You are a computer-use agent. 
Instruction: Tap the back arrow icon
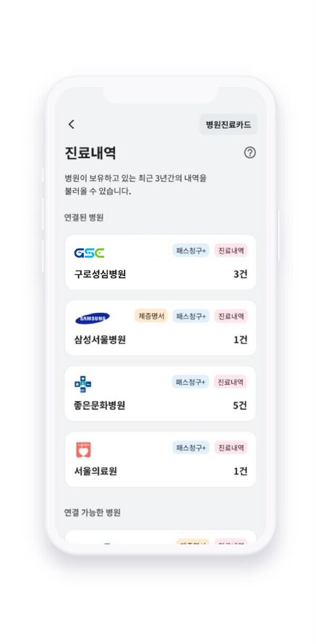(x=72, y=124)
